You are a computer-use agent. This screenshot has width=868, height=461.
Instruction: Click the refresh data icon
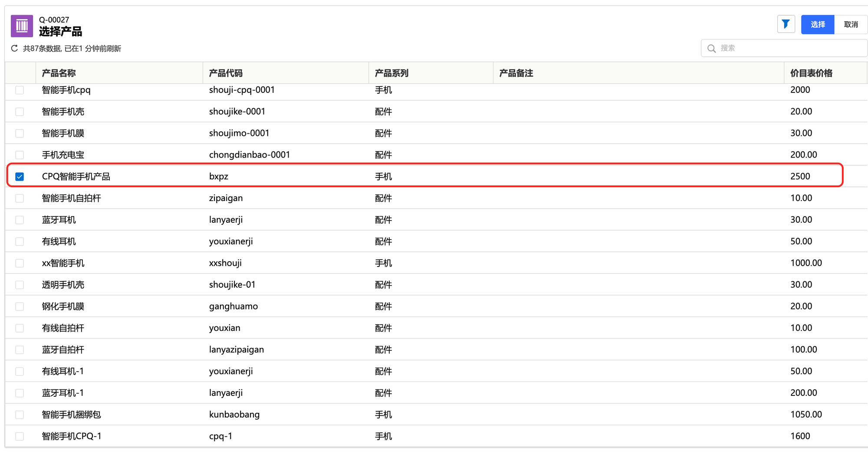(14, 48)
